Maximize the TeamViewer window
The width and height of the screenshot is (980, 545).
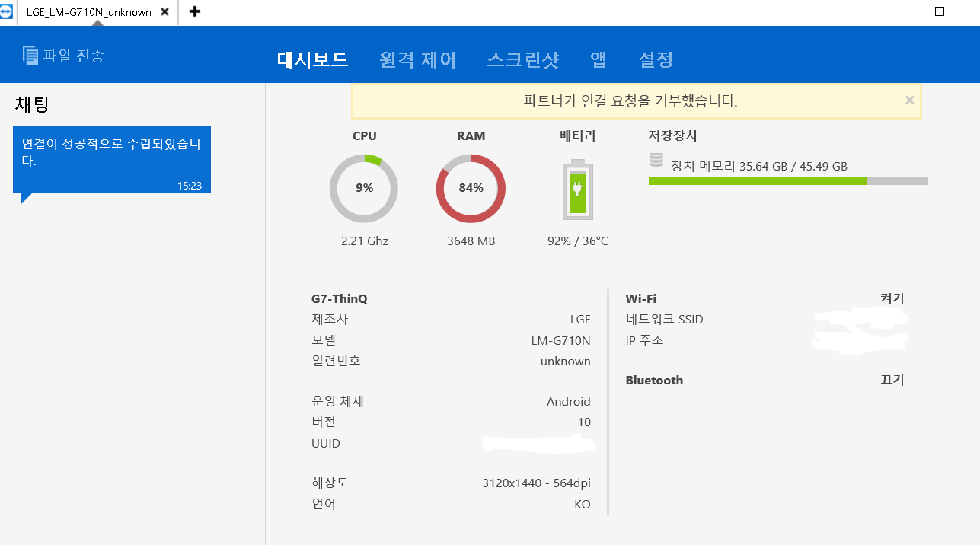940,11
